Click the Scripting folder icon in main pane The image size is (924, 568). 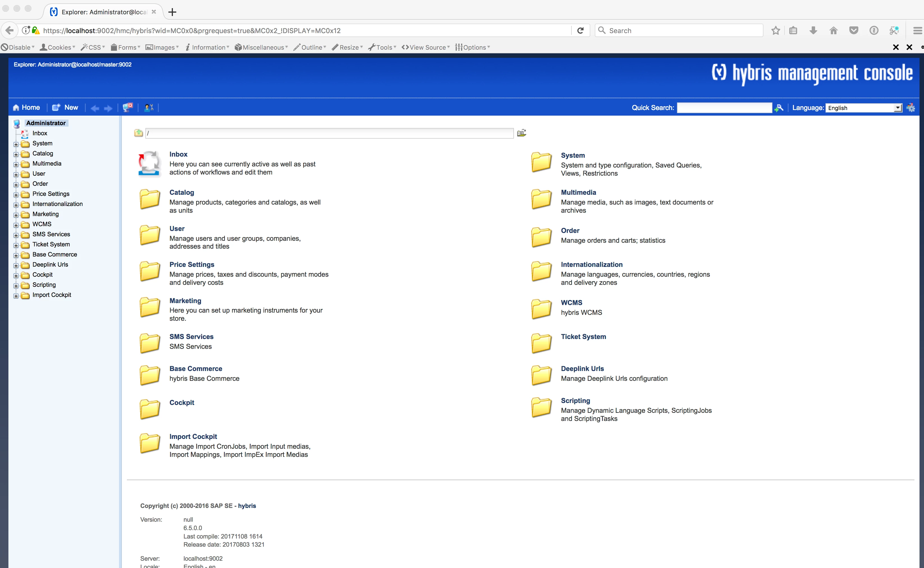(541, 407)
